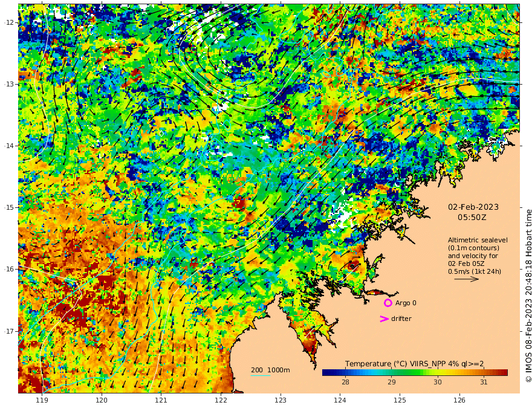Click the latitude axis label -16

pyautogui.click(x=9, y=269)
